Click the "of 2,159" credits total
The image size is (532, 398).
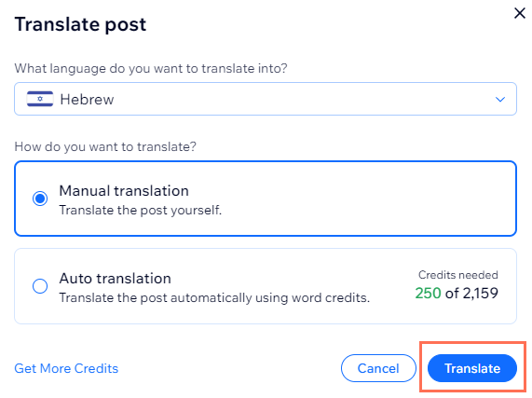coord(471,294)
